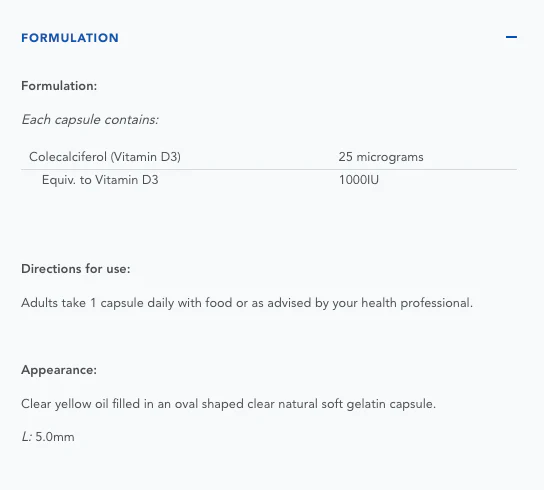Click the 'Directions for use:' heading
Screen dimensions: 544x490
pyautogui.click(x=76, y=269)
